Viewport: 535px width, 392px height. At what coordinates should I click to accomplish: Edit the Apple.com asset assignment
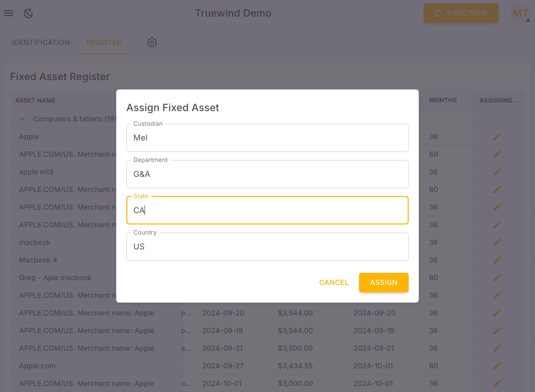(x=497, y=366)
